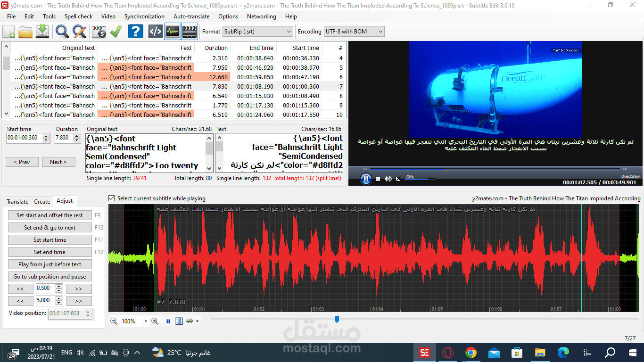This screenshot has height=362, width=644.
Task: Open the Mail app on the taskbar
Action: point(494,352)
